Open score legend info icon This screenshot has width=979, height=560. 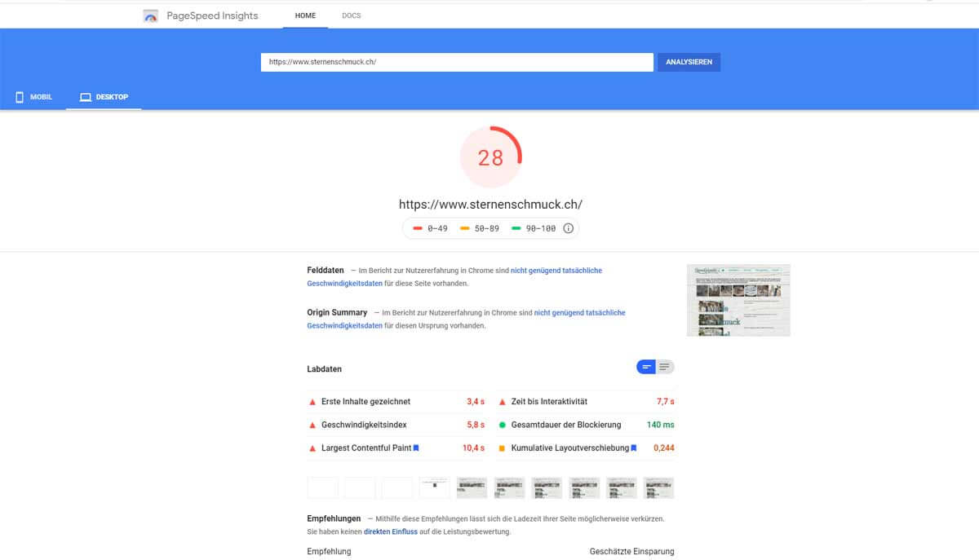click(569, 228)
